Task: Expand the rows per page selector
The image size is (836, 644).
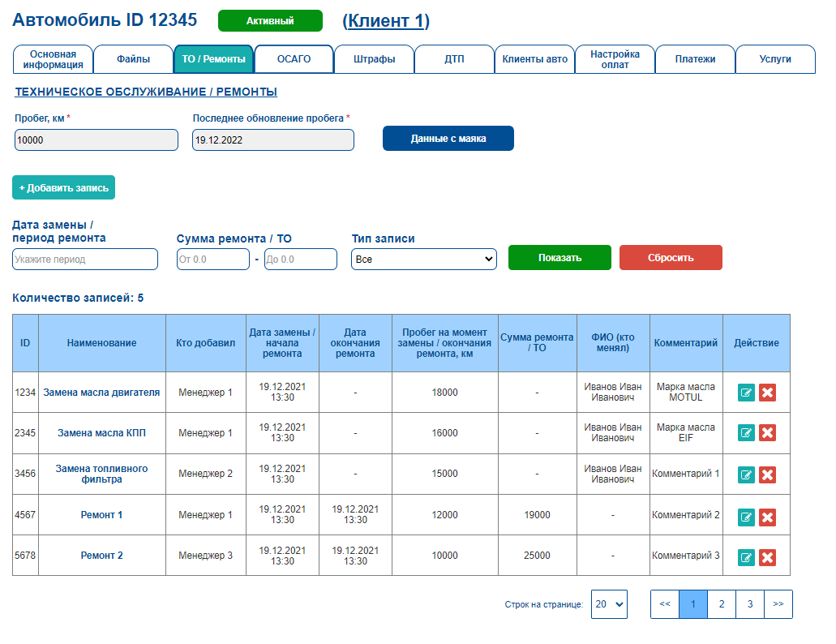Action: tap(609, 604)
